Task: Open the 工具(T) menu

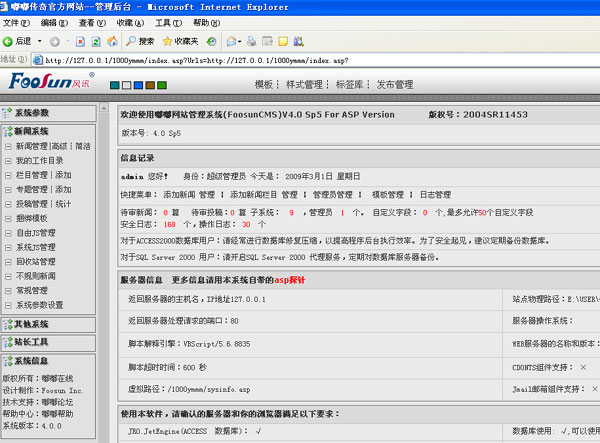Action: 165,22
